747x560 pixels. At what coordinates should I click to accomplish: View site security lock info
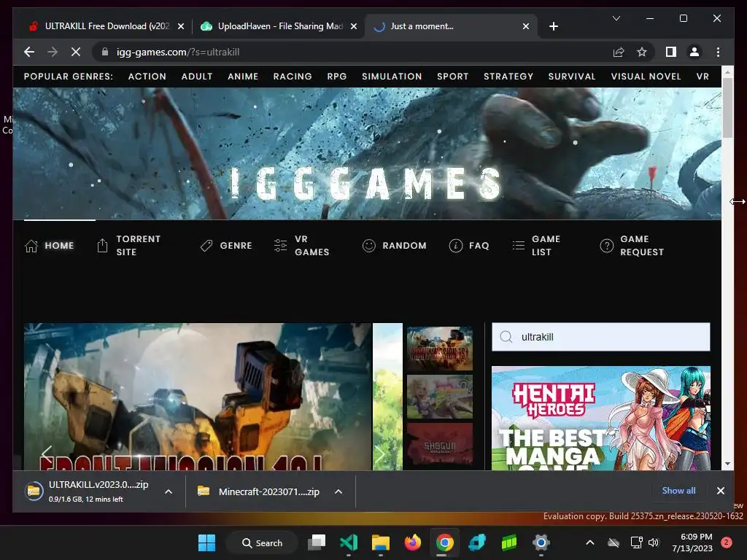105,52
